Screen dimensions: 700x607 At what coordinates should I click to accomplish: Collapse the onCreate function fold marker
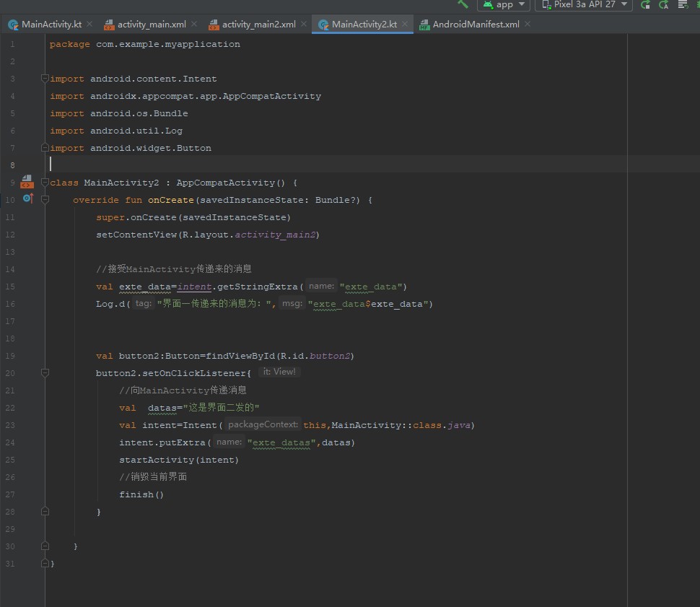45,200
